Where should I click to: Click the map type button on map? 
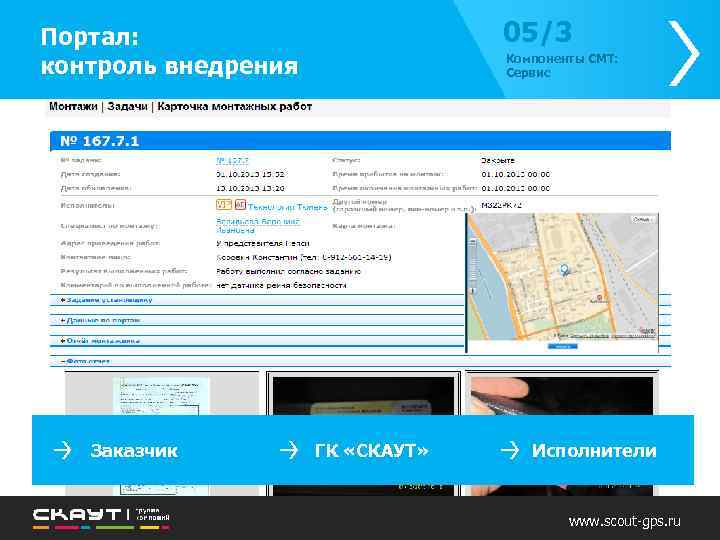coord(642,220)
